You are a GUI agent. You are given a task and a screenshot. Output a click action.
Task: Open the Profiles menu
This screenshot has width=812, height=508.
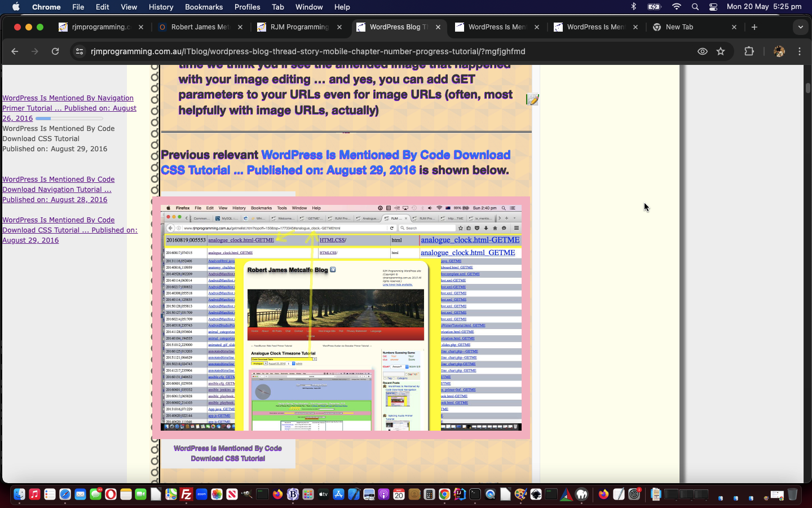click(x=247, y=7)
